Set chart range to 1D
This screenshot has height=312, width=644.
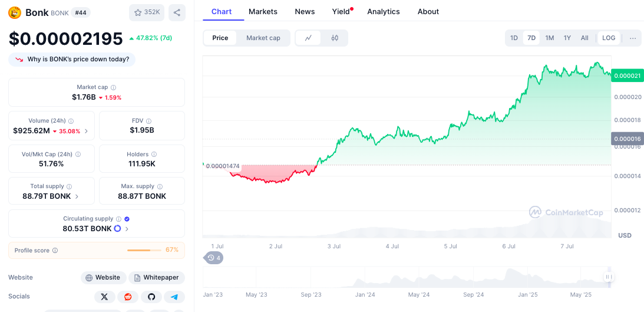click(514, 38)
